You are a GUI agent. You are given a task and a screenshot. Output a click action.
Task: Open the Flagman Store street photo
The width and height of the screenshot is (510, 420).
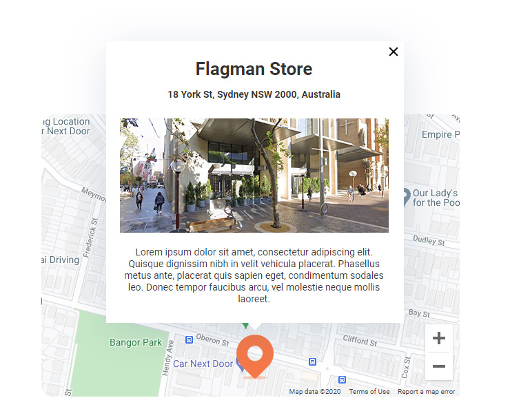point(254,176)
